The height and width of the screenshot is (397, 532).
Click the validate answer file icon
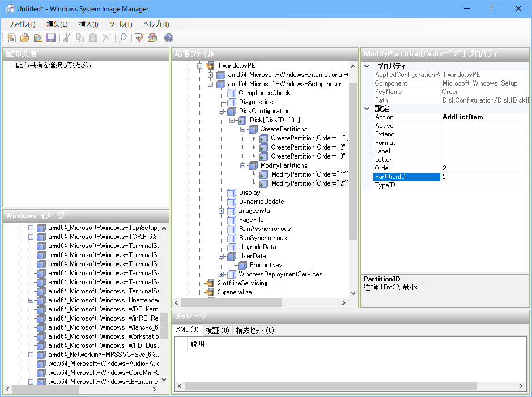[x=139, y=38]
